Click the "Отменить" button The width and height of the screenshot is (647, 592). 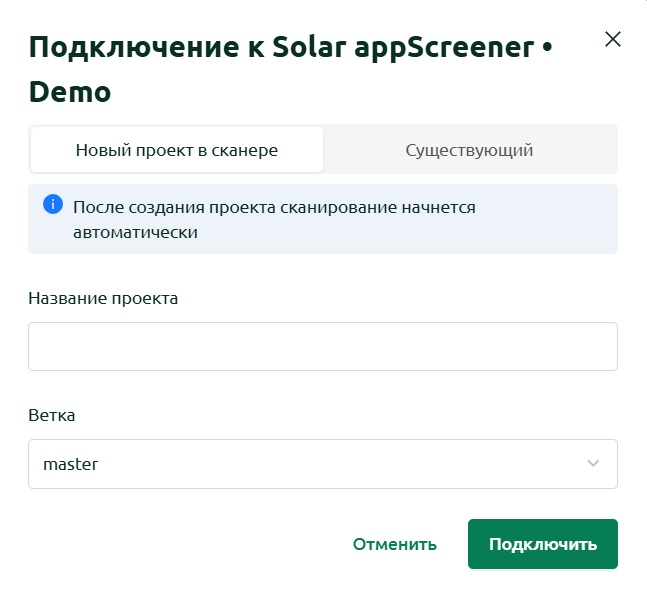coord(394,544)
